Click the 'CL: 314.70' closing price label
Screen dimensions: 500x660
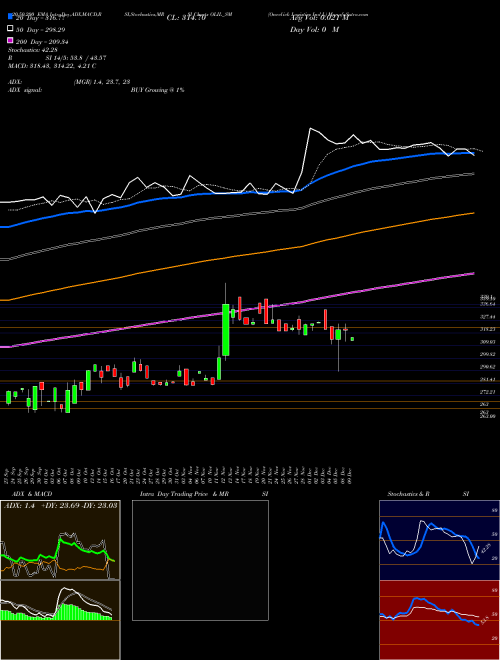click(186, 18)
